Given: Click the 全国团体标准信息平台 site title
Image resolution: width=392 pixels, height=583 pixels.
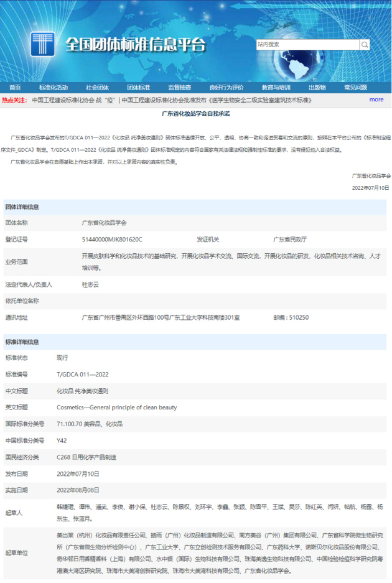Looking at the screenshot, I should (x=136, y=45).
